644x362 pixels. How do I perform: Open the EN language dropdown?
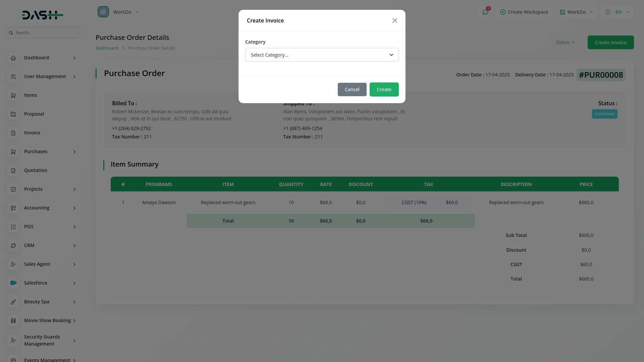coord(618,12)
